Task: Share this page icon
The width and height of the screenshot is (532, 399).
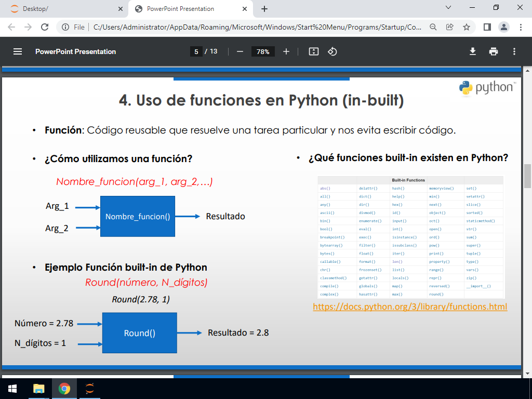Action: click(449, 27)
